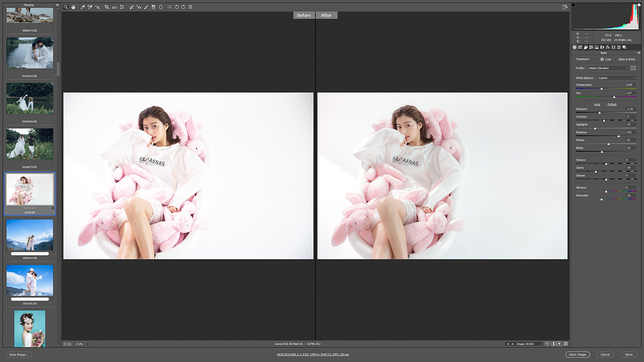Viewport: 644px width, 362px height.
Task: Select the teal-background bride portrait thumbnail
Action: point(30,329)
